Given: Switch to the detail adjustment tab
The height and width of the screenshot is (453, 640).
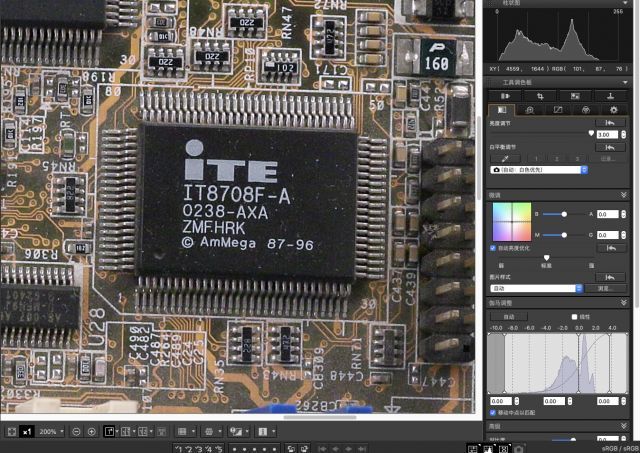Looking at the screenshot, I should pyautogui.click(x=529, y=110).
